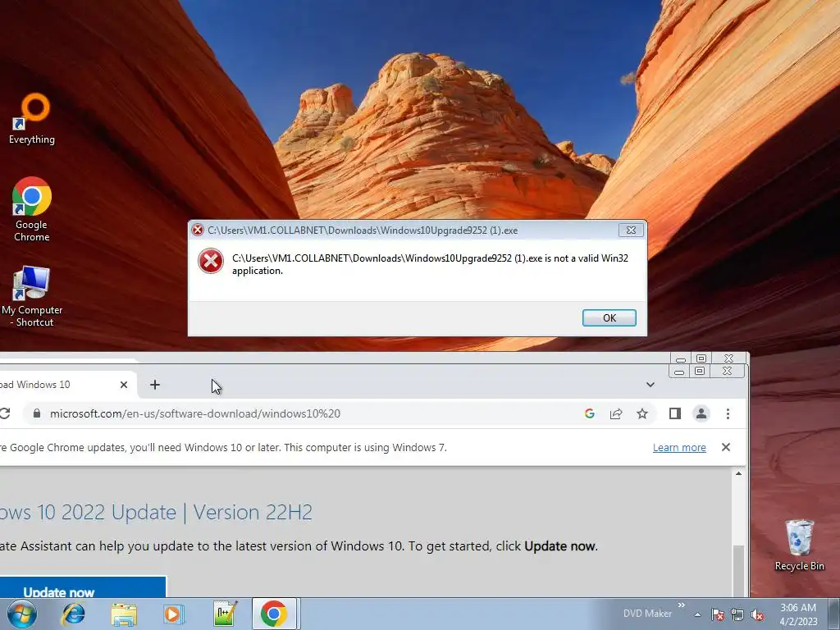The width and height of the screenshot is (840, 630).
Task: Click the muted volume tray icon
Action: point(757,614)
